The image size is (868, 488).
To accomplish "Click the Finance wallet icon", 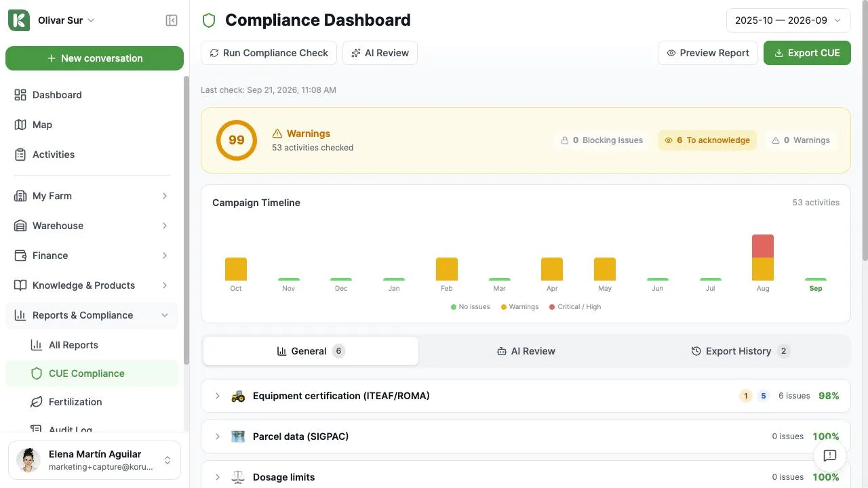I will 20,256.
